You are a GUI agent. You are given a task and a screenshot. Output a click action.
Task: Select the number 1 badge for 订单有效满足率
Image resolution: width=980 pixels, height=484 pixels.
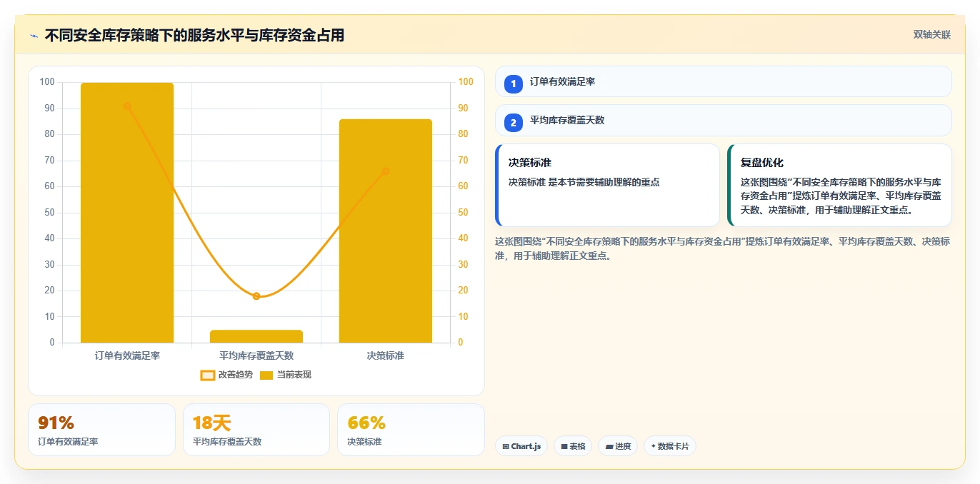(x=514, y=84)
